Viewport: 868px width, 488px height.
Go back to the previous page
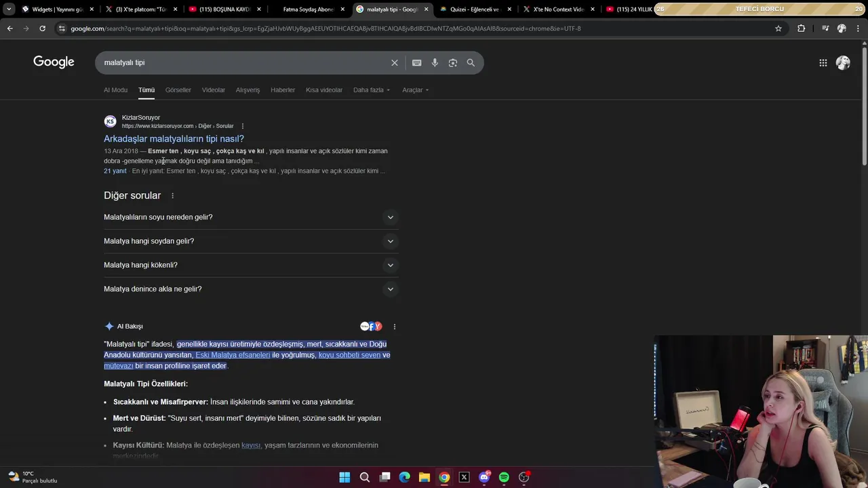pyautogui.click(x=9, y=28)
